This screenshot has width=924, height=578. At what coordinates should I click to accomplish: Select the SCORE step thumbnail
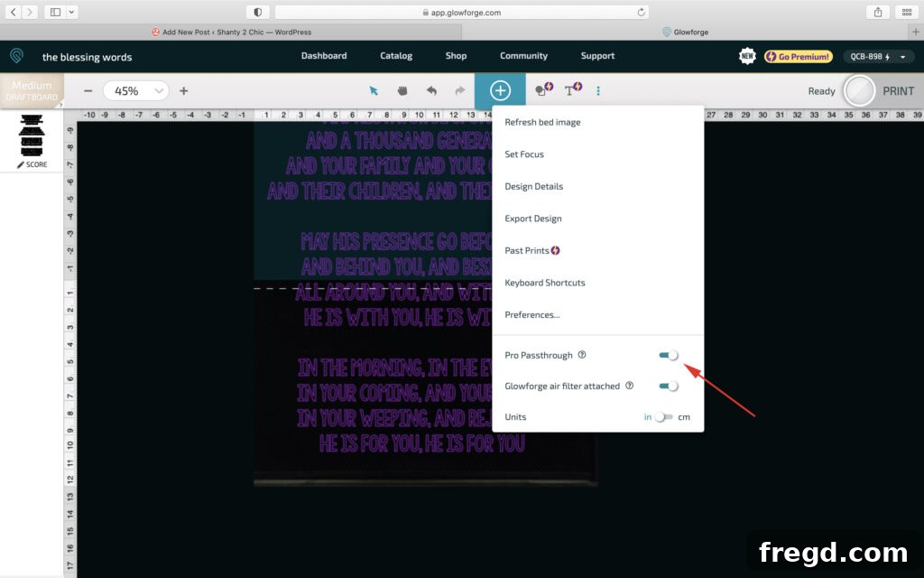32,142
